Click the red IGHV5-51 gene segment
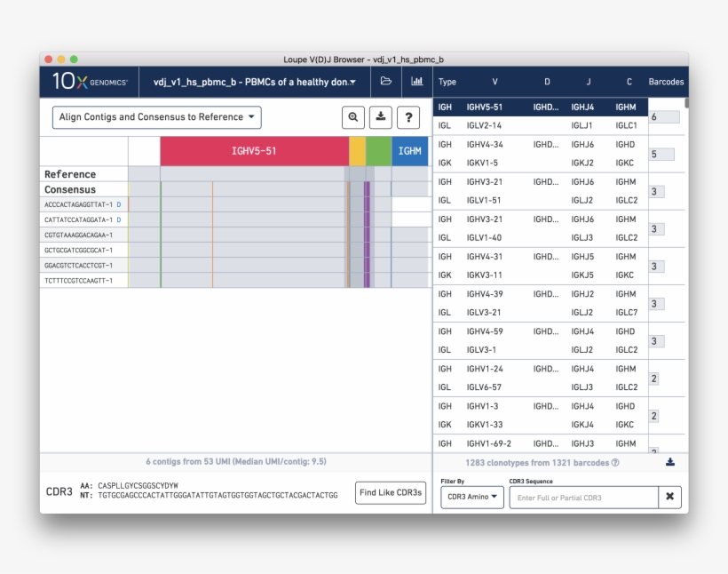The height and width of the screenshot is (574, 728). point(254,151)
